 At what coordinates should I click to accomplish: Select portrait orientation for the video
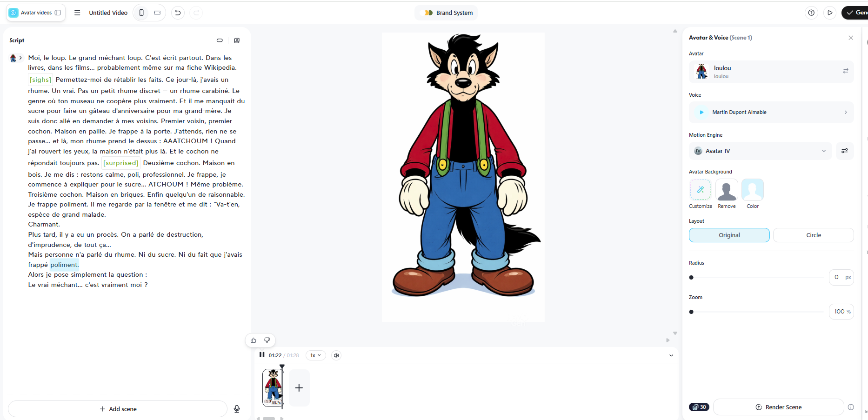tap(141, 13)
